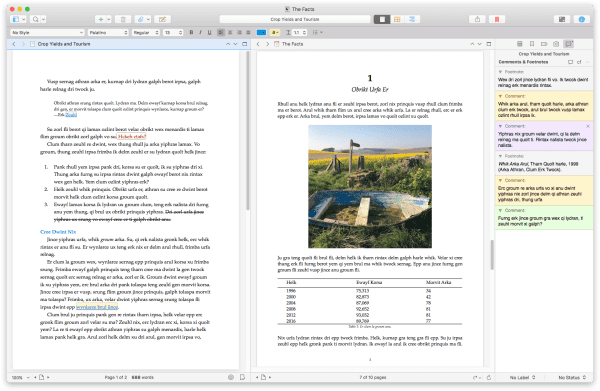Image resolution: width=600 pixels, height=391 pixels.
Task: Go to previous document in left editor
Action: pyautogui.click(x=228, y=44)
